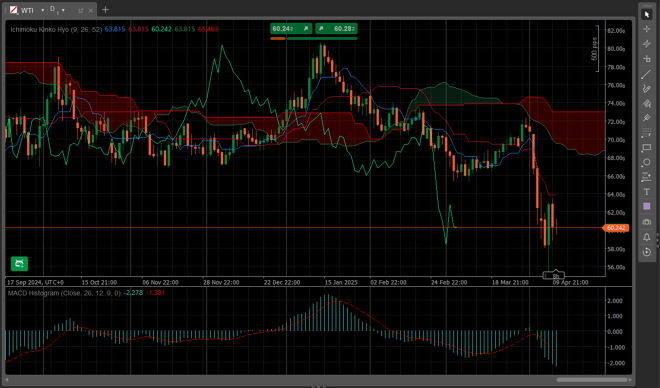Add a new chart tab

105,9
